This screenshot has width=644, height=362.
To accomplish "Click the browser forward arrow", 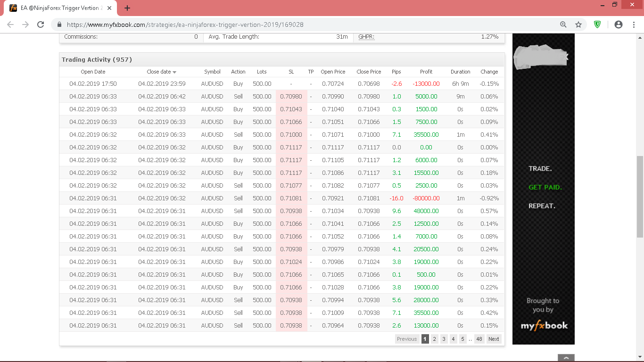I will click(25, 25).
